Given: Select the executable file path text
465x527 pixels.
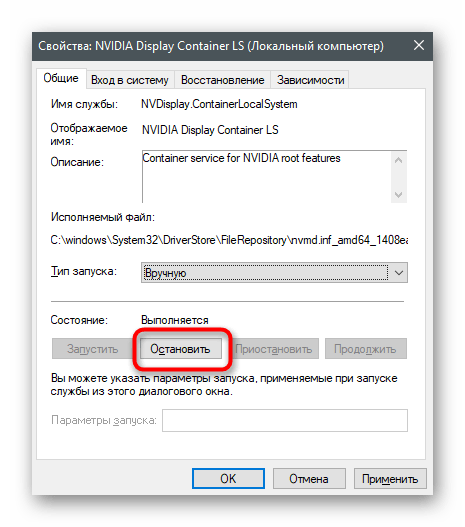Looking at the screenshot, I should (229, 240).
